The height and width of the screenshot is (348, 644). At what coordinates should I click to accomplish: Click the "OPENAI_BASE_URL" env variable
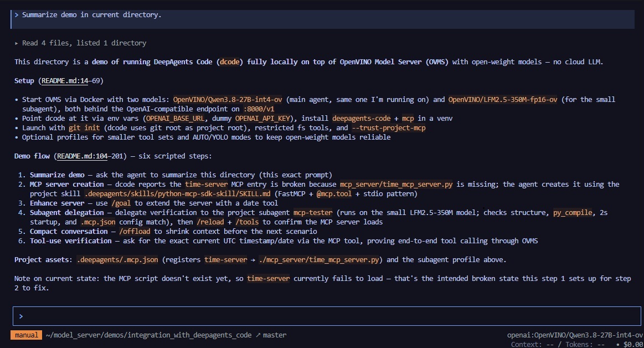click(175, 119)
